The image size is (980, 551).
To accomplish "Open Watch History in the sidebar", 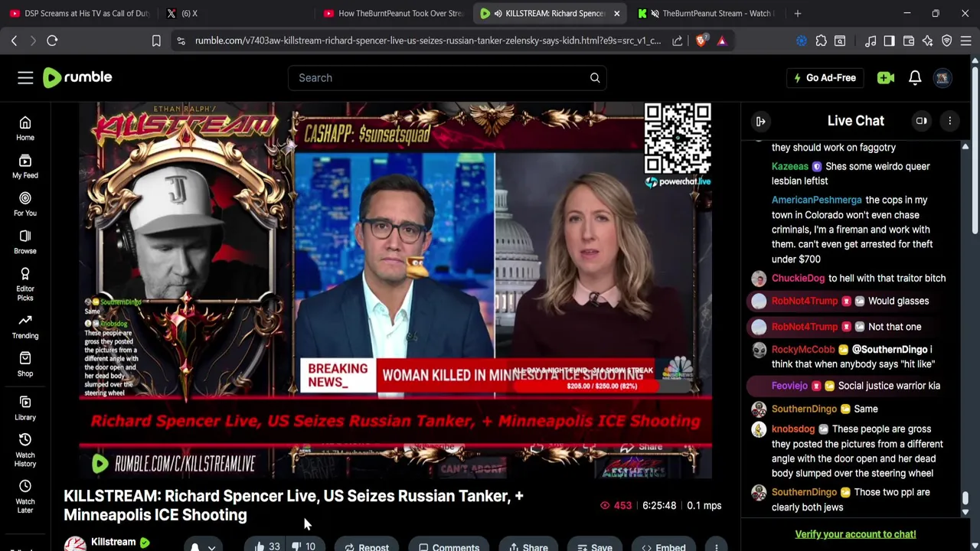I will click(x=25, y=450).
